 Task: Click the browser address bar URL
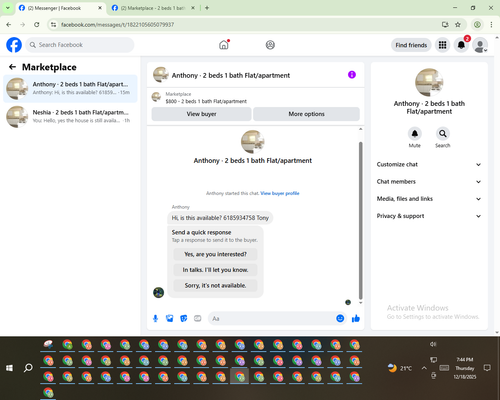click(117, 25)
